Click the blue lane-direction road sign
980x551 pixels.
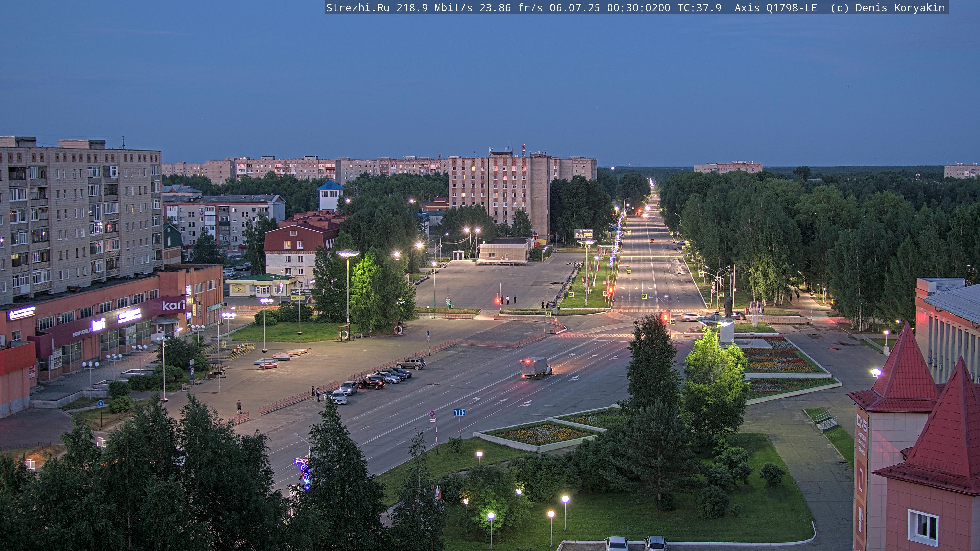click(x=460, y=412)
